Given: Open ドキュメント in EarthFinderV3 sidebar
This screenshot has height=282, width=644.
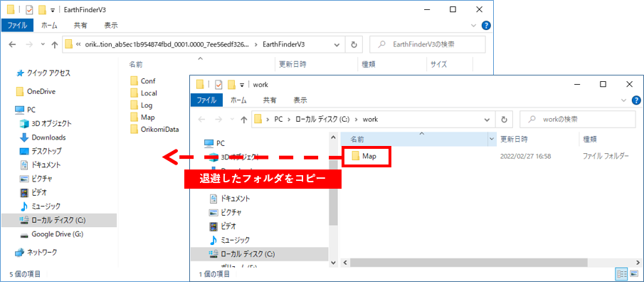Looking at the screenshot, I should (41, 164).
